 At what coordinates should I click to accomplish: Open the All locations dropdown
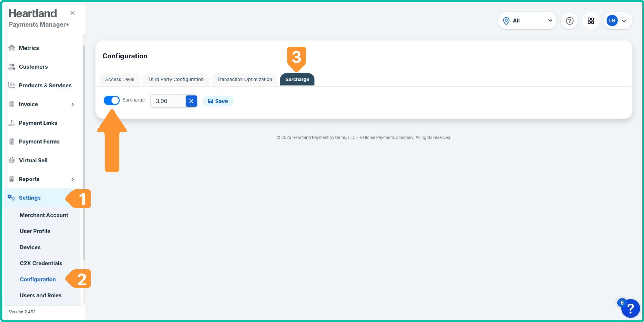click(x=527, y=21)
